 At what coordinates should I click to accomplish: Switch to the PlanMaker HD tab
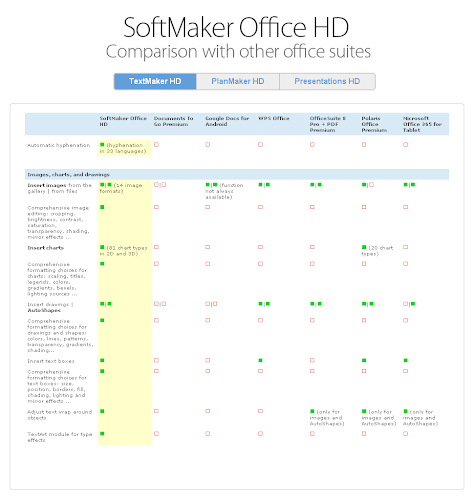click(238, 81)
